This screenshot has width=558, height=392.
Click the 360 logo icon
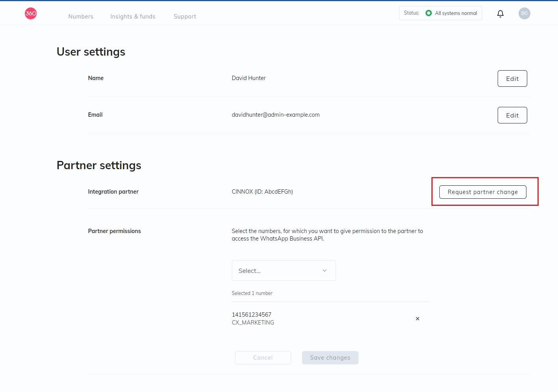[x=31, y=13]
